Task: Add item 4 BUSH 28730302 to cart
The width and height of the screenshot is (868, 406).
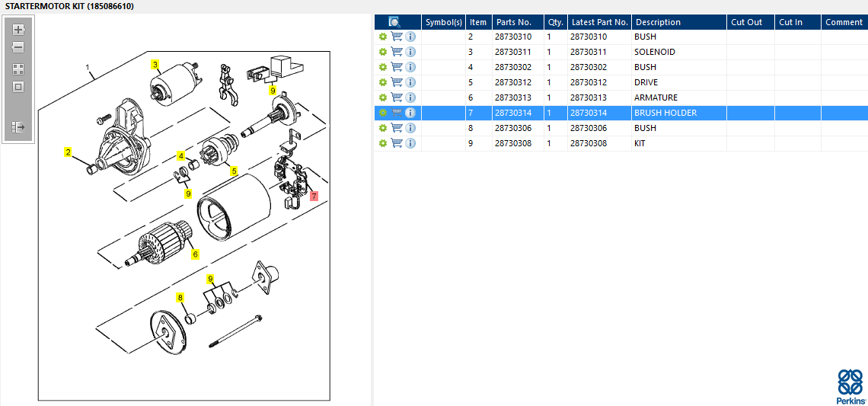Action: tap(397, 67)
